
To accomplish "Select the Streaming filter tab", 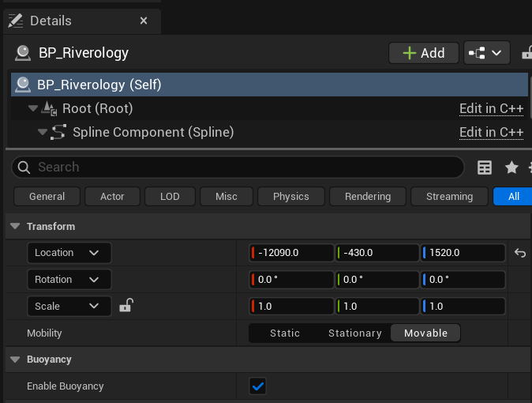I will point(450,197).
